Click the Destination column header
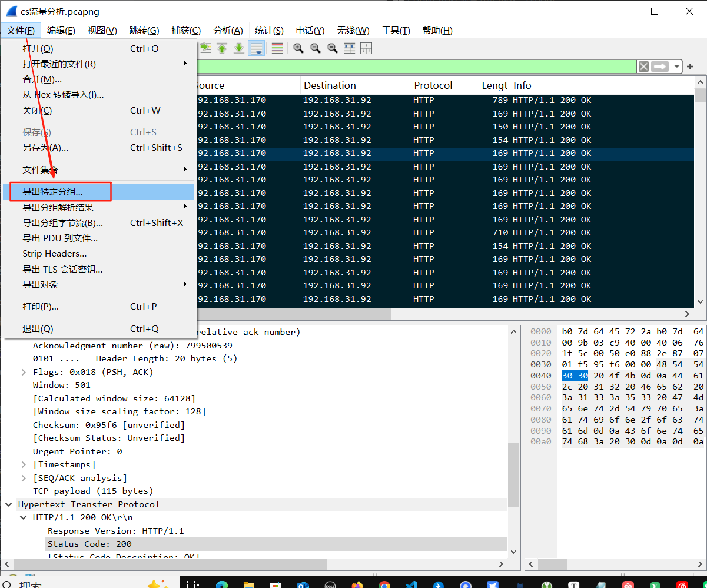The height and width of the screenshot is (588, 707). pyautogui.click(x=330, y=85)
